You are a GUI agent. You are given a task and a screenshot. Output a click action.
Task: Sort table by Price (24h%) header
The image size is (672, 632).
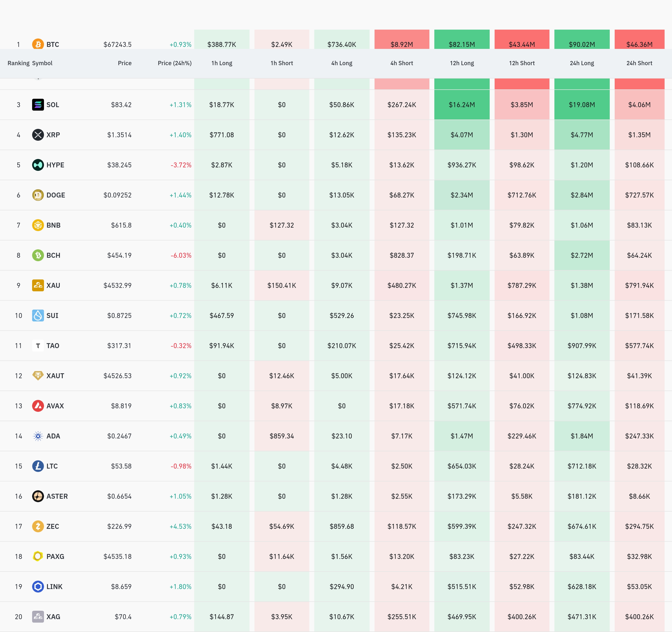tap(174, 63)
